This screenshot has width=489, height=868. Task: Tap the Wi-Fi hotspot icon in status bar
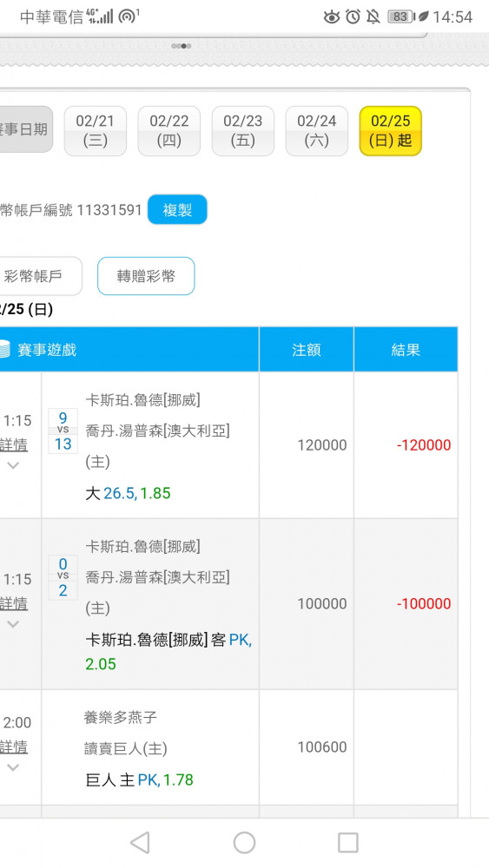(x=129, y=16)
